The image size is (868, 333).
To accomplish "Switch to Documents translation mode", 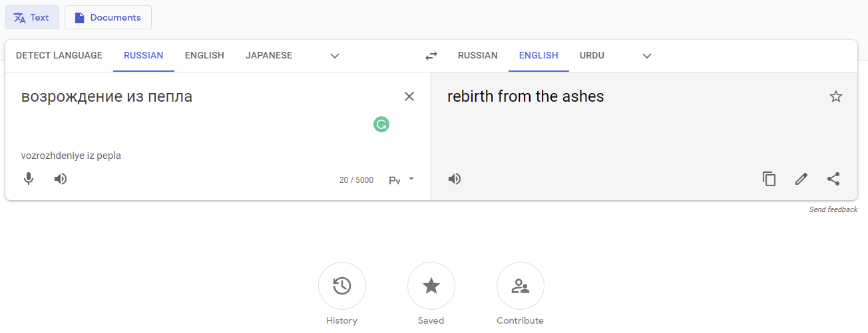I will (x=108, y=17).
